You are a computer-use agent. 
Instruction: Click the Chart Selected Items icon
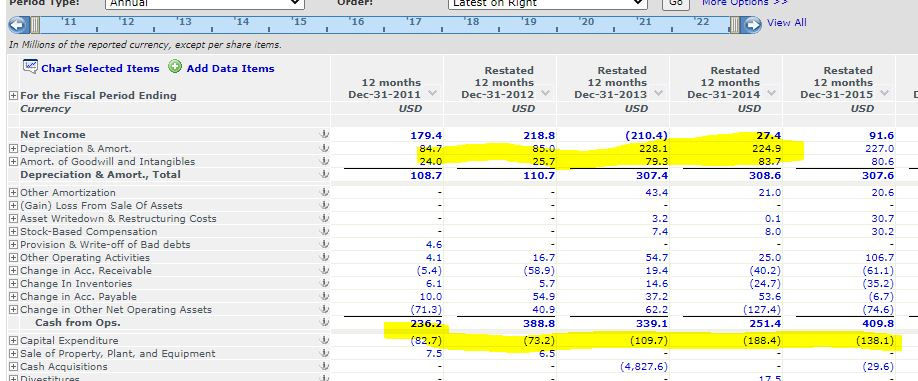(30, 66)
